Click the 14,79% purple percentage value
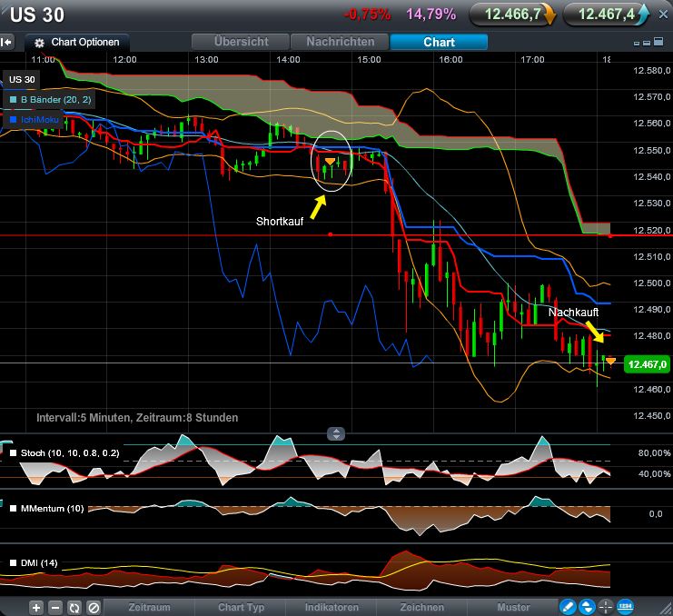Screen dimensions: 673x616 coord(431,15)
